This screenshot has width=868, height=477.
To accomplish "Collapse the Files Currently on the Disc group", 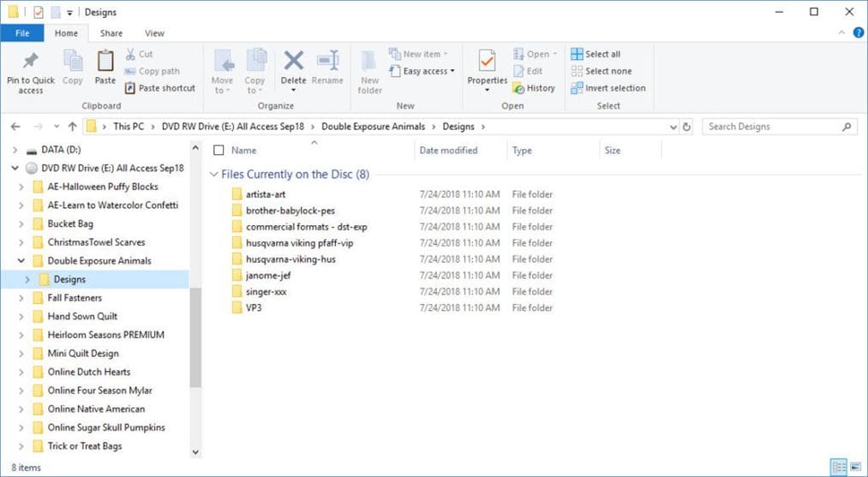I will pyautogui.click(x=214, y=175).
